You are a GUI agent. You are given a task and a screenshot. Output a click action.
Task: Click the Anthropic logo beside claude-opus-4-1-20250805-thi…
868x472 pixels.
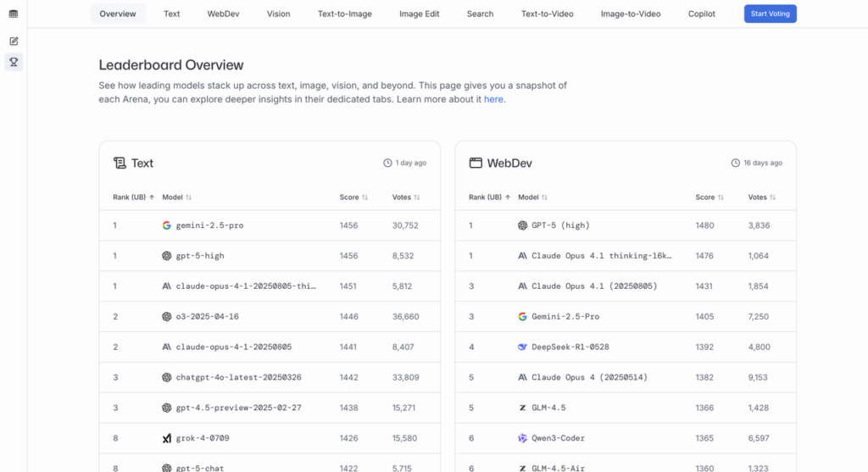(167, 286)
